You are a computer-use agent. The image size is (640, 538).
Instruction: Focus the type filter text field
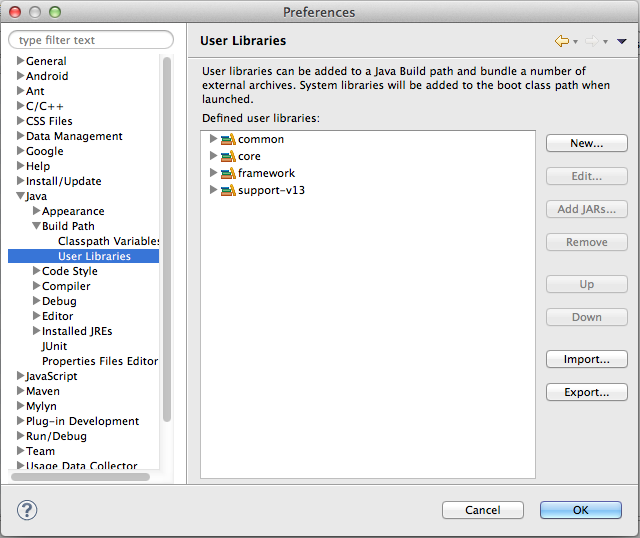tap(91, 40)
